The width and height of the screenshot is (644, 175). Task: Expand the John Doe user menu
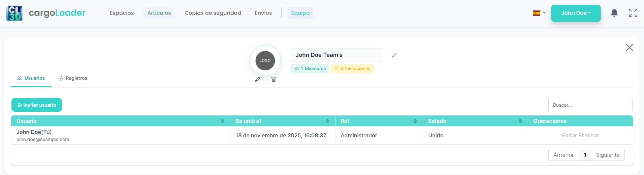(x=576, y=13)
